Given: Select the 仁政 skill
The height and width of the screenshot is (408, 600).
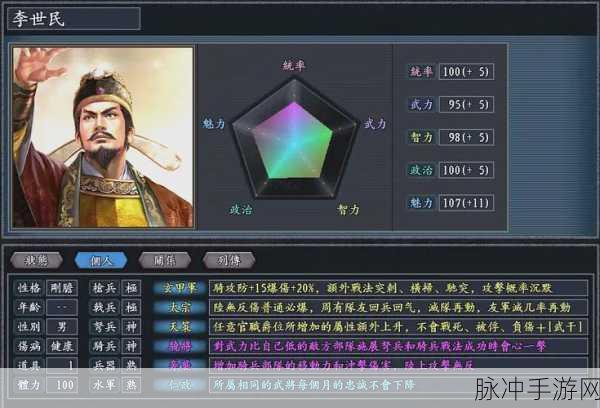Looking at the screenshot, I should tap(179, 385).
